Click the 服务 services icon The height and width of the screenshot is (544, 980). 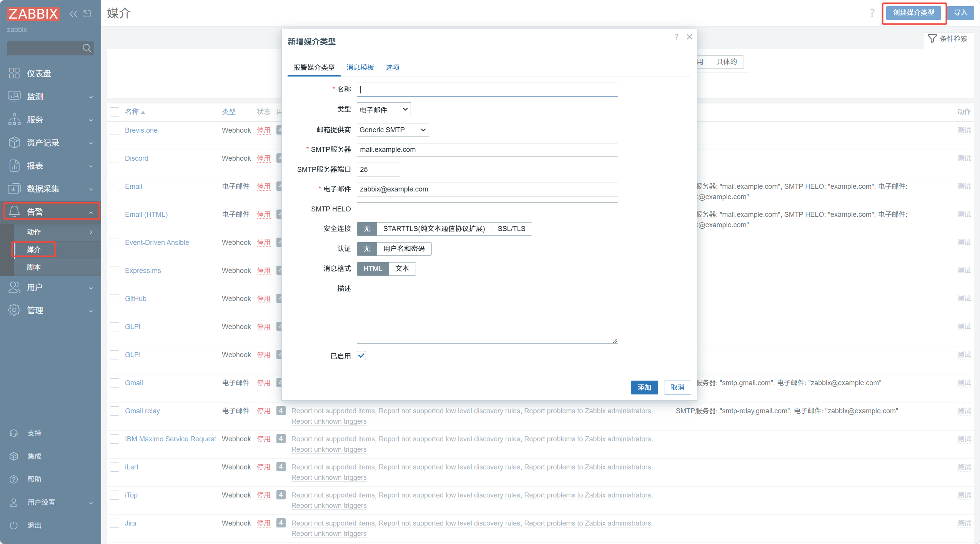(x=14, y=119)
